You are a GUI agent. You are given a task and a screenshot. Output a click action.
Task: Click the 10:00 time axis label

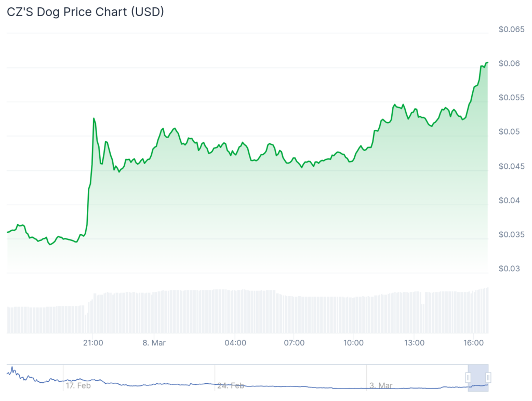(353, 343)
